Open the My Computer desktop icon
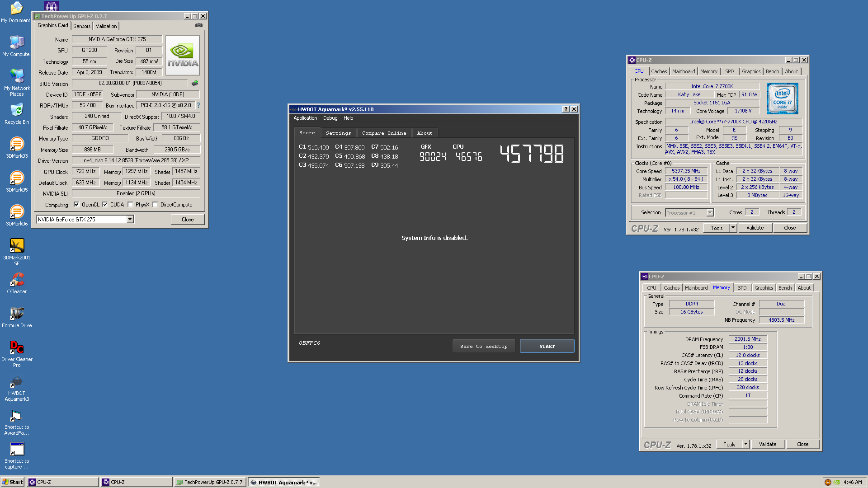868x488 pixels. click(17, 46)
